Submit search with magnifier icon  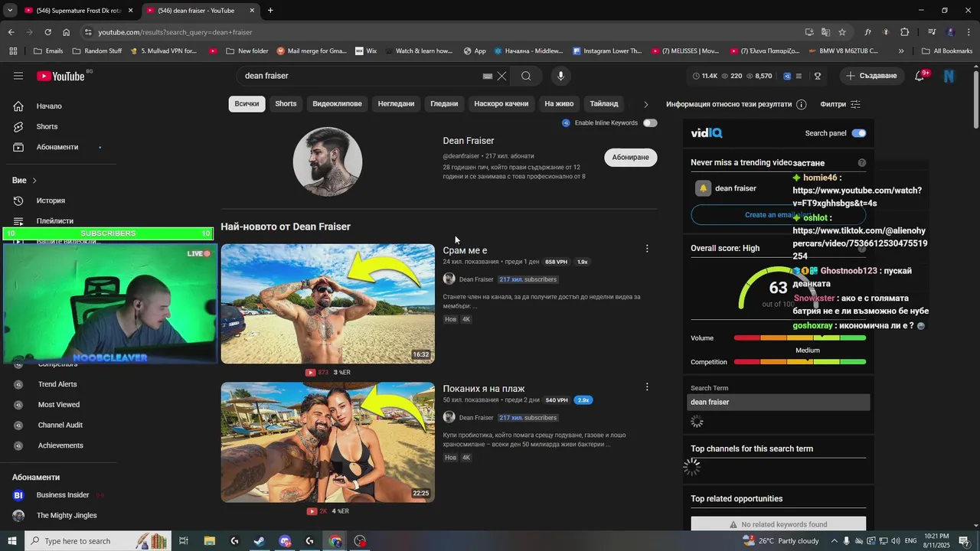[526, 76]
